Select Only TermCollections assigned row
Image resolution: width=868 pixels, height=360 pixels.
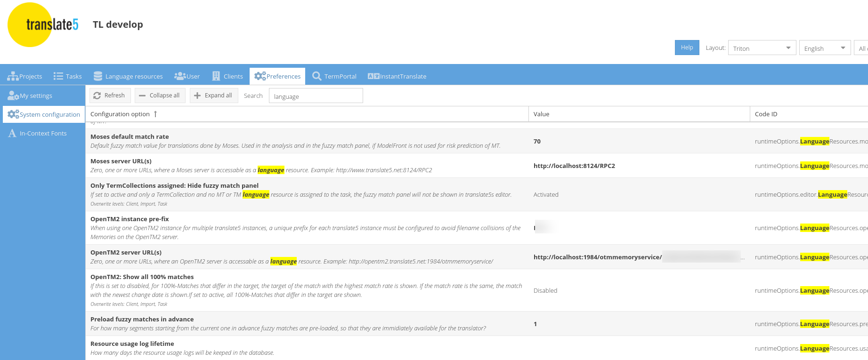tap(477, 194)
